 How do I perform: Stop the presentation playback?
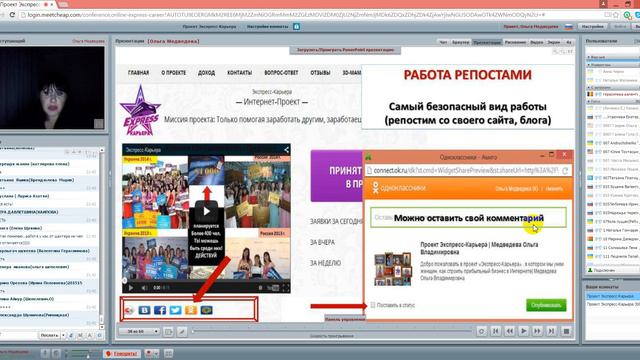[x=566, y=331]
